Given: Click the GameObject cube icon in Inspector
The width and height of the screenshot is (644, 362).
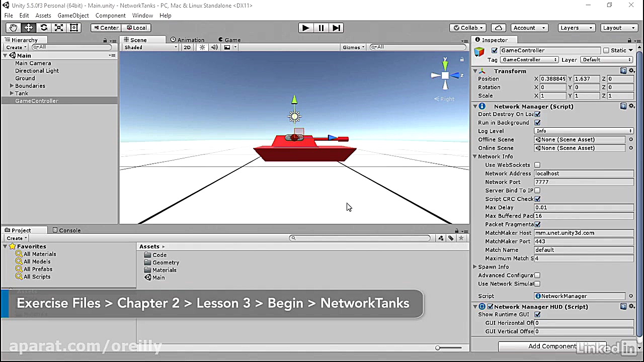Looking at the screenshot, I should [479, 51].
